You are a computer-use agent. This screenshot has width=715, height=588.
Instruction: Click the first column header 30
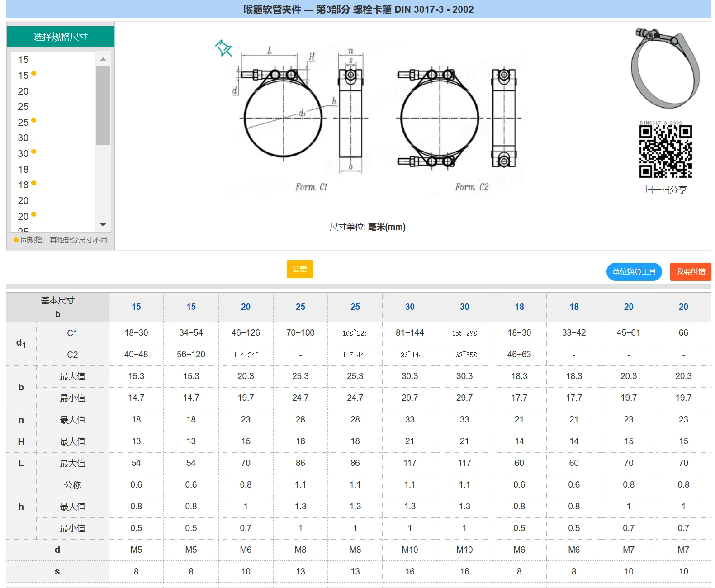pos(410,307)
